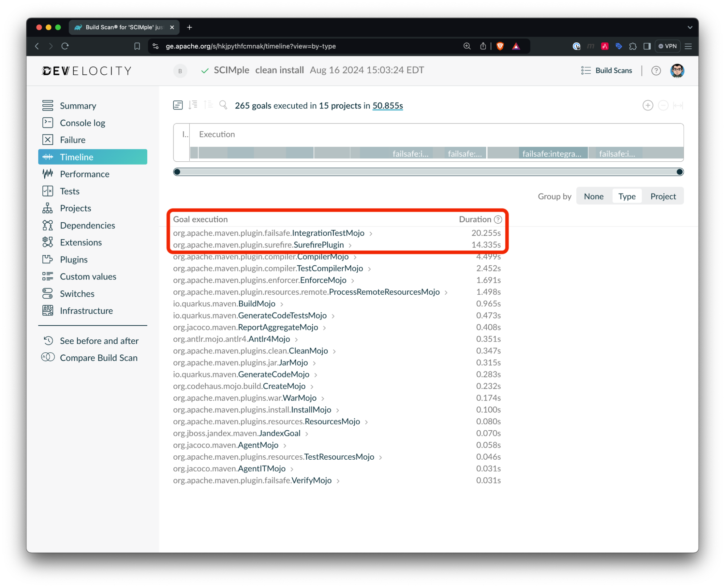Expand the CompilerMojo goal chevron
This screenshot has width=725, height=588.
click(355, 257)
